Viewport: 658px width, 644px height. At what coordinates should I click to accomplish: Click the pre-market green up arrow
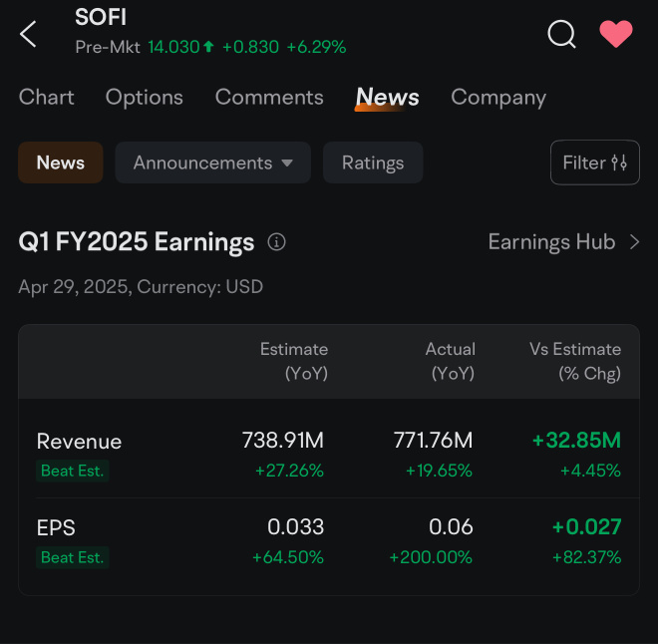[x=208, y=46]
